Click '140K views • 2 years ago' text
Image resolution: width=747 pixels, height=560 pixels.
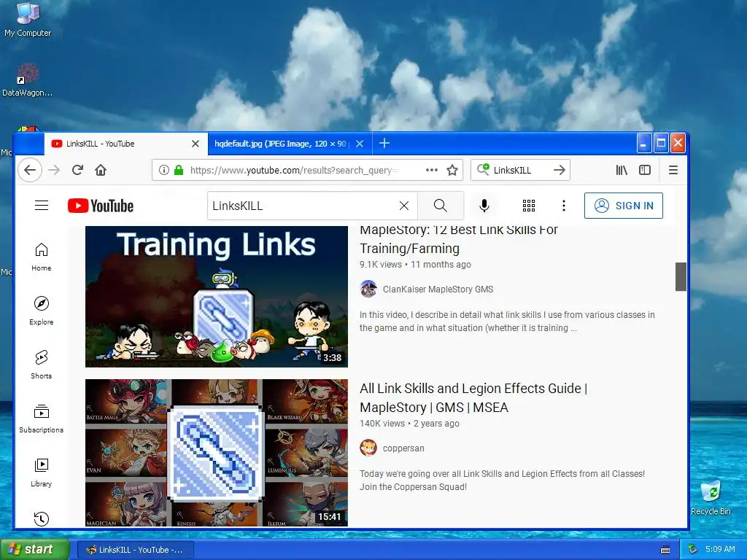click(410, 424)
